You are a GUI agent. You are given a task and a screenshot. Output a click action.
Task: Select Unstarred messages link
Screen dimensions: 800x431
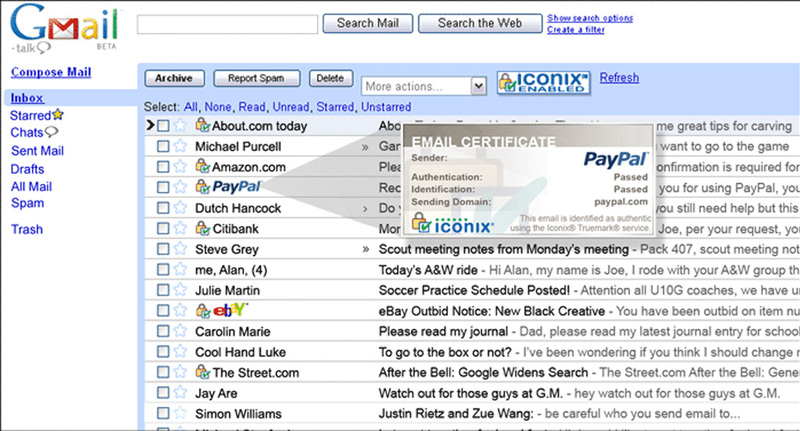tap(386, 107)
